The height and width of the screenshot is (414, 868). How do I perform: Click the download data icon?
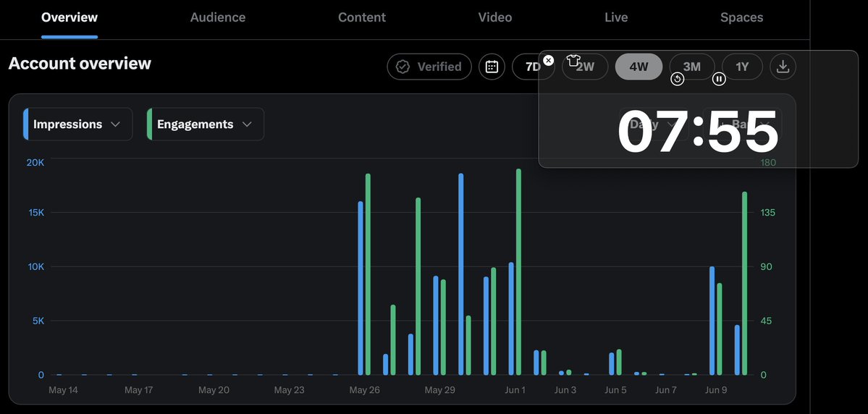coord(783,67)
